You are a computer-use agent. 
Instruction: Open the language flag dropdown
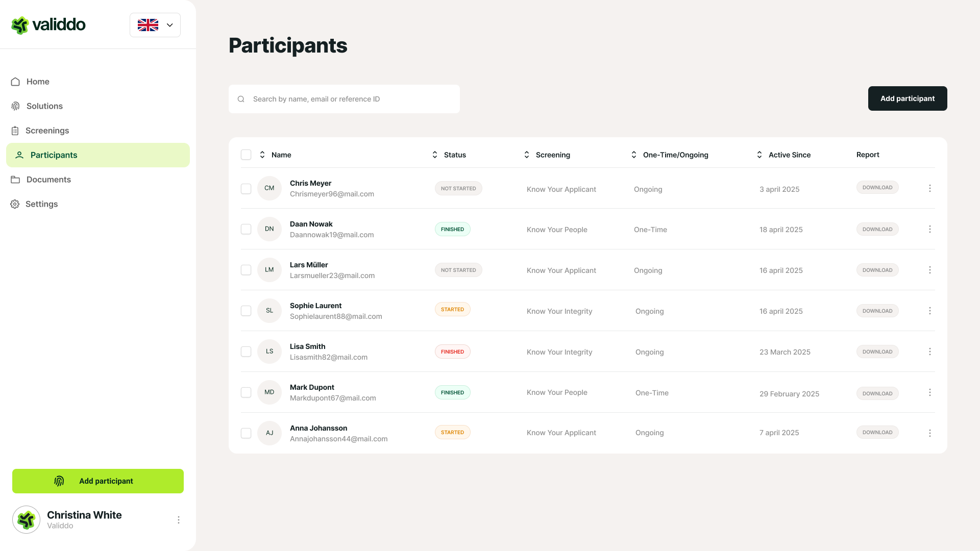click(x=155, y=25)
